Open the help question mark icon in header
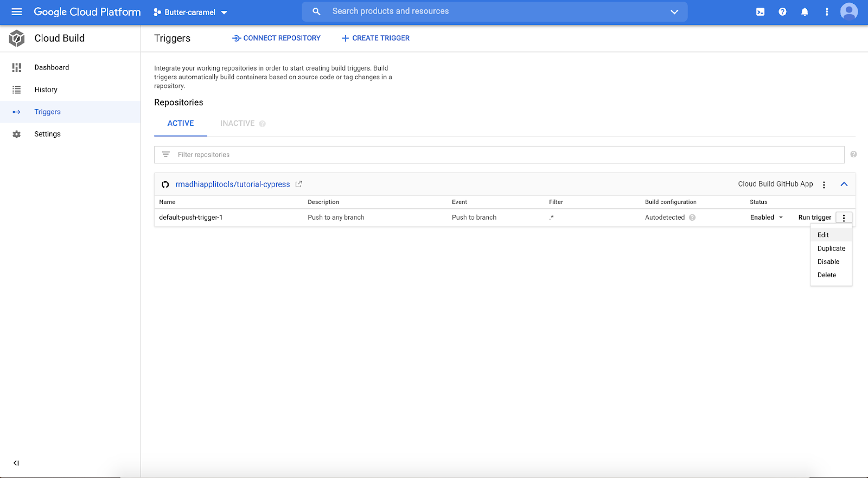The width and height of the screenshot is (868, 478). coord(782,11)
